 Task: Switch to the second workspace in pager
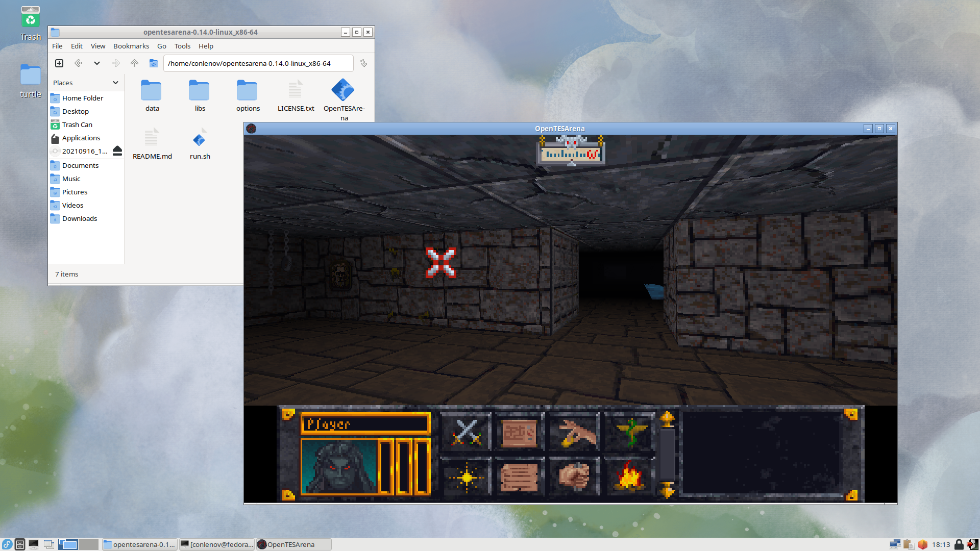tap(88, 544)
